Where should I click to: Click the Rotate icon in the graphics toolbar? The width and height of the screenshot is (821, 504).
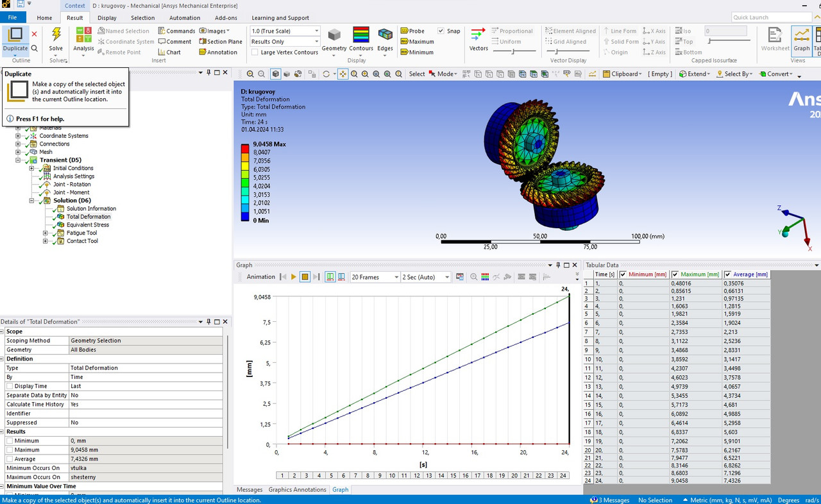[x=326, y=74]
